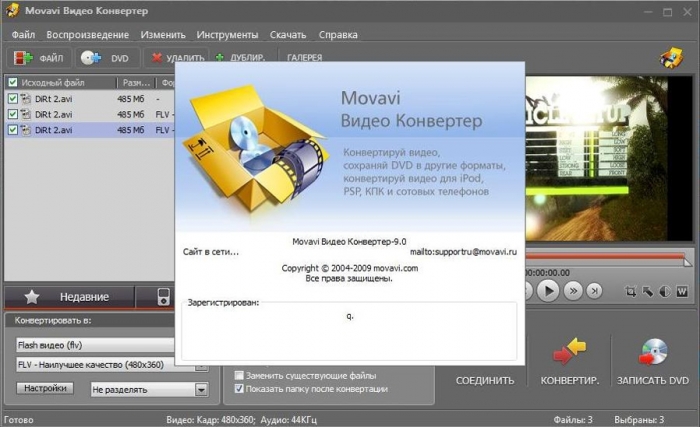Click the Настройки settings button
This screenshot has width=700, height=427.
[46, 388]
